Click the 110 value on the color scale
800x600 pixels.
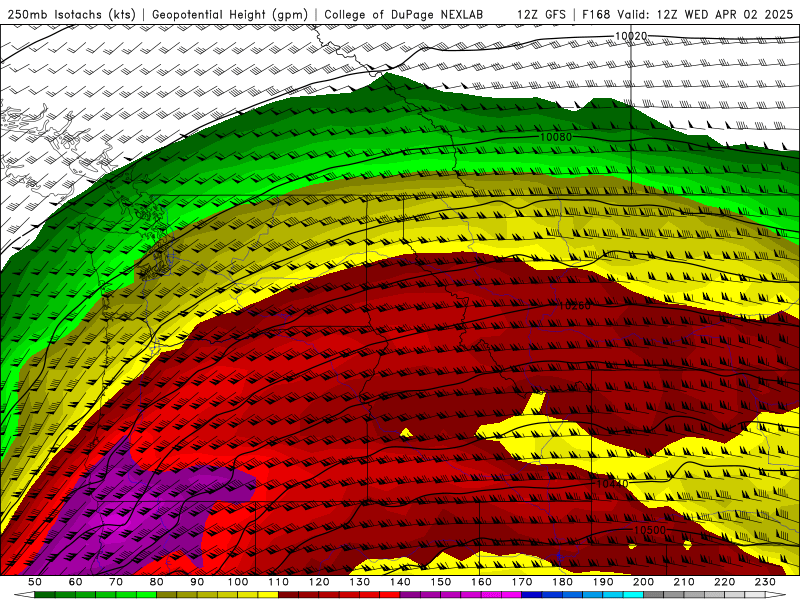278,582
